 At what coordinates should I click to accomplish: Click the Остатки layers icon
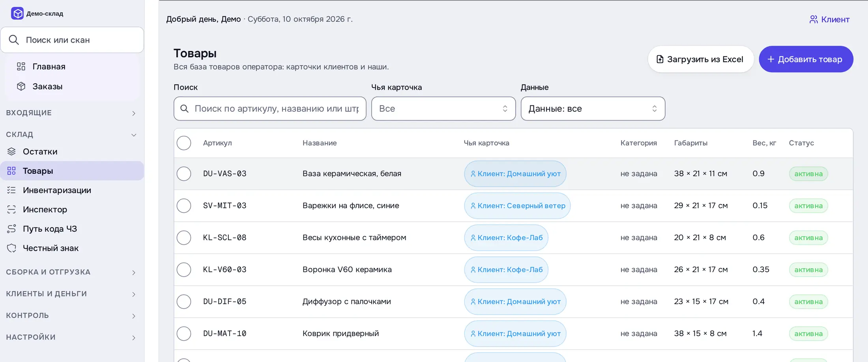(x=11, y=151)
